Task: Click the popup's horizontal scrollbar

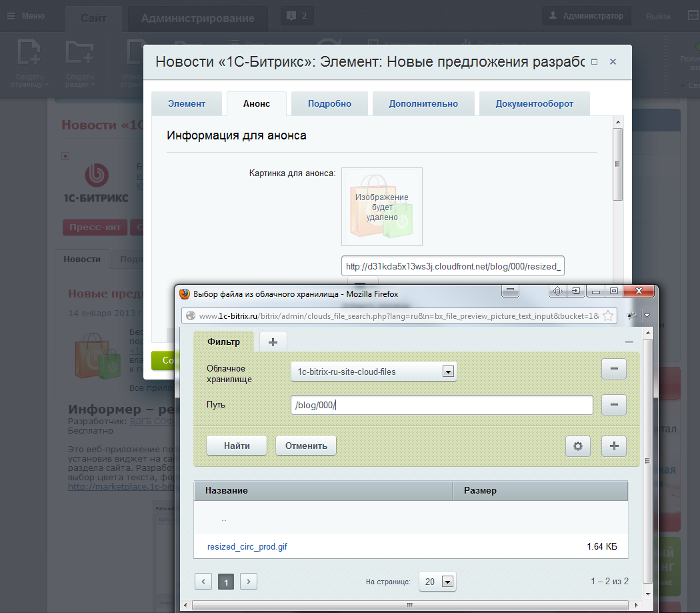Action: 410,605
